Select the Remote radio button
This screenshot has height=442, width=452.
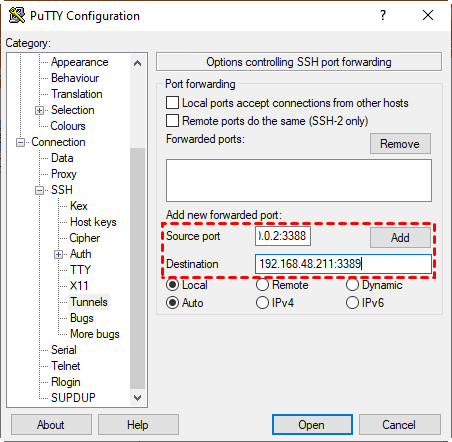pos(262,285)
